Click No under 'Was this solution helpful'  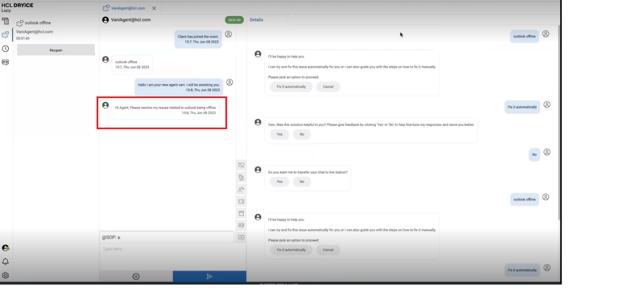[302, 134]
